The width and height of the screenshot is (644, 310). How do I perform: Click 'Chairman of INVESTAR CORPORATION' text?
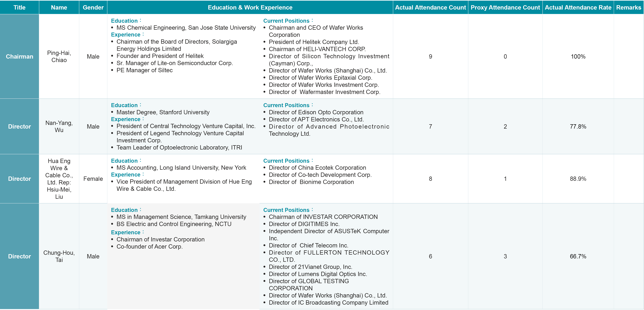point(323,217)
